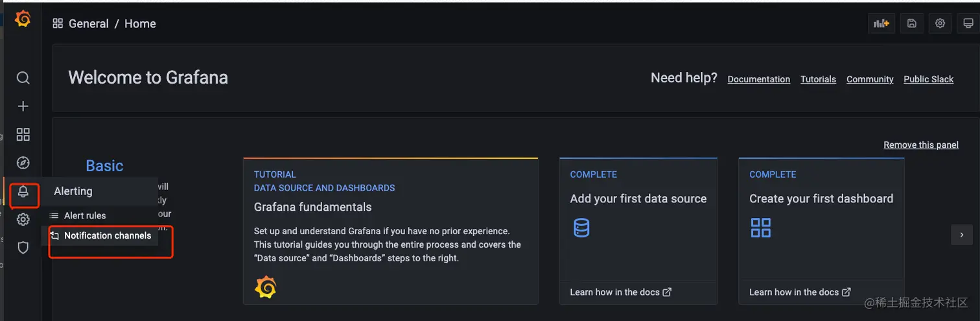Open the Tutorials link
This screenshot has width=980, height=321.
818,79
